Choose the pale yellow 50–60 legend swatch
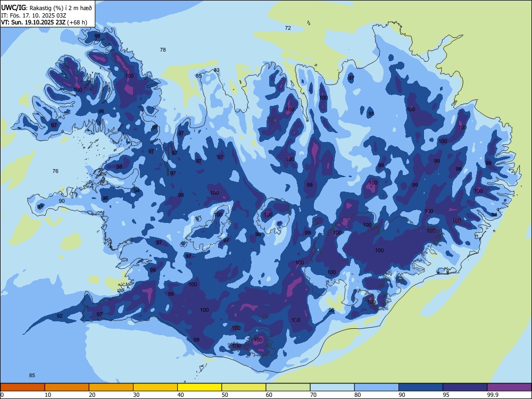Screen dimensions: 532x399 click(244, 387)
